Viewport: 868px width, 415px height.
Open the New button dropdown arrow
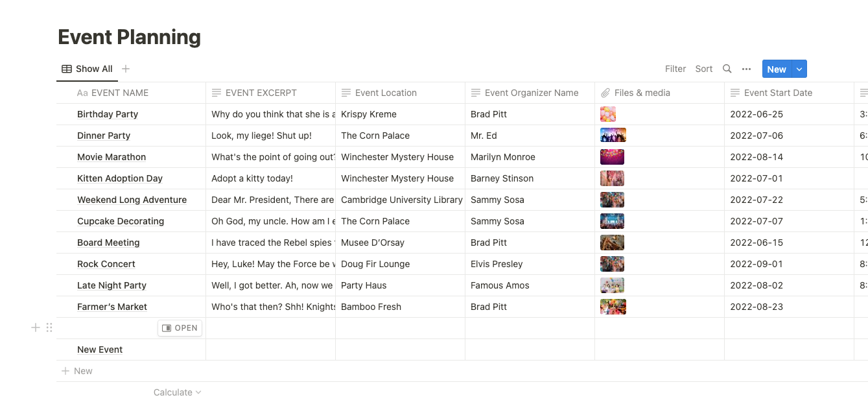click(x=799, y=69)
